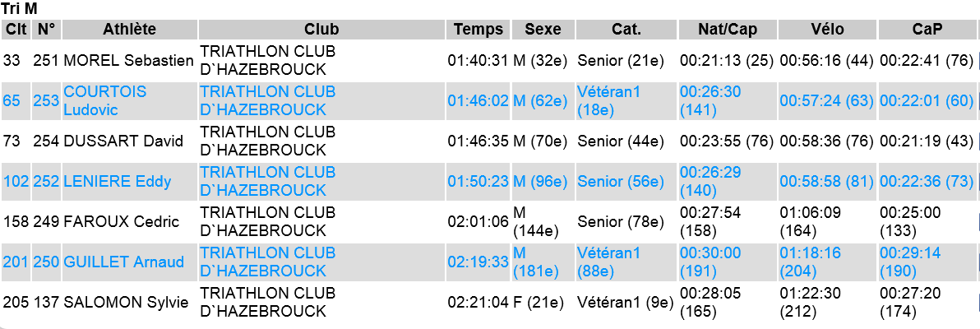
Task: Sort by the Clt column header
Action: tap(16, 30)
